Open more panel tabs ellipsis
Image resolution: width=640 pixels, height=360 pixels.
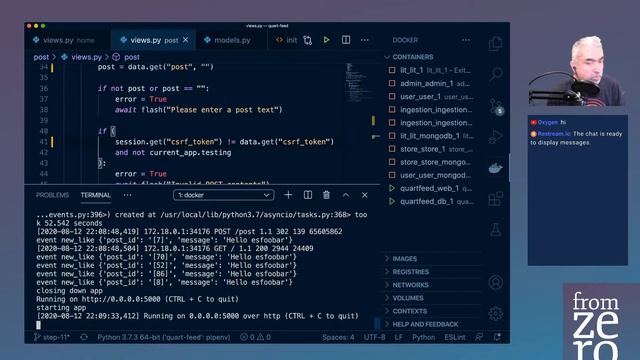pos(127,195)
